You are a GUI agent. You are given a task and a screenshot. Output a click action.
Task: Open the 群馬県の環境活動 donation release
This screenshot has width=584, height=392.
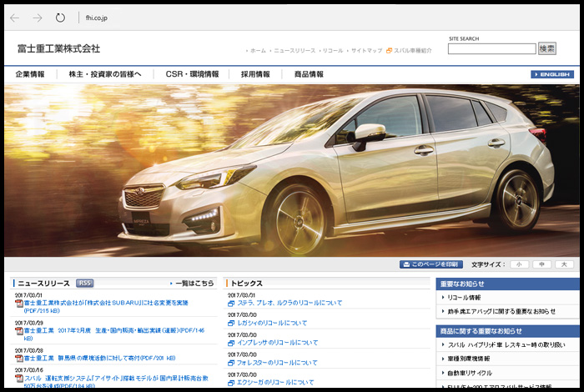coord(100,358)
